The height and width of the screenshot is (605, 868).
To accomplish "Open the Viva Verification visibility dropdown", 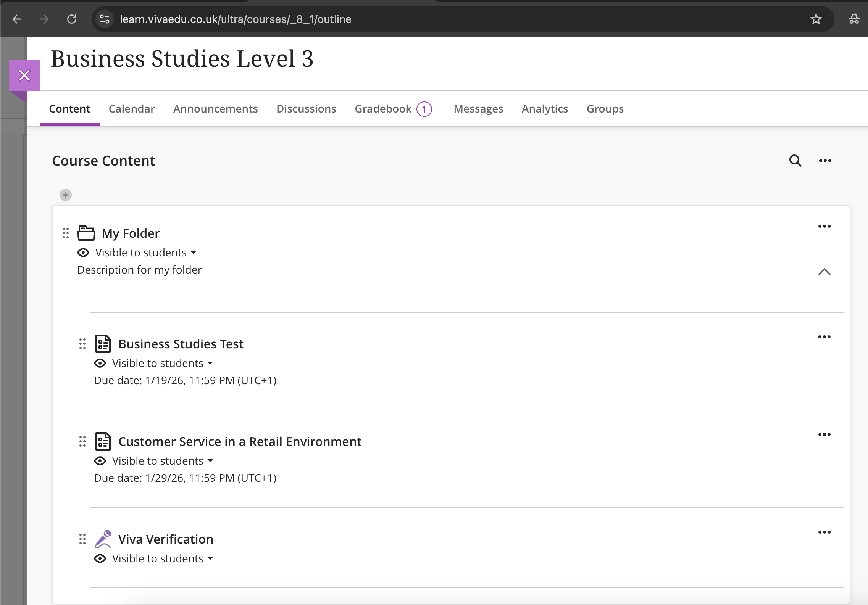I will click(x=210, y=558).
